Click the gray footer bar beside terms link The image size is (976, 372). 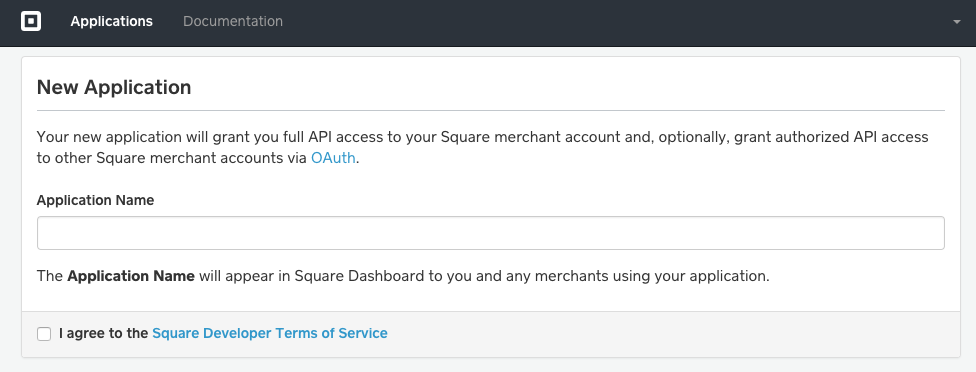coord(672,334)
